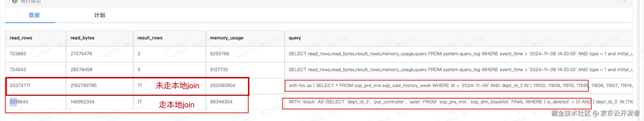644x121 pixels.
Task: Select the result_rows column header
Action: pos(150,38)
